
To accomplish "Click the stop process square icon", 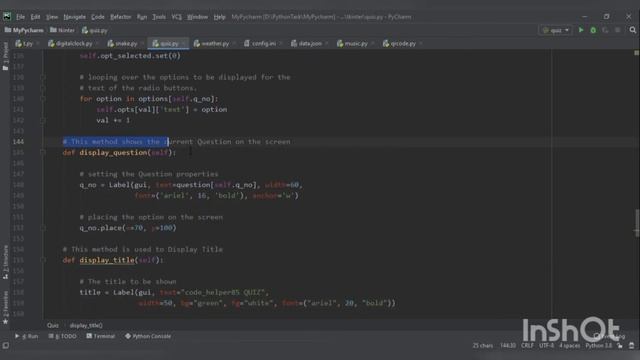I will pyautogui.click(x=618, y=30).
